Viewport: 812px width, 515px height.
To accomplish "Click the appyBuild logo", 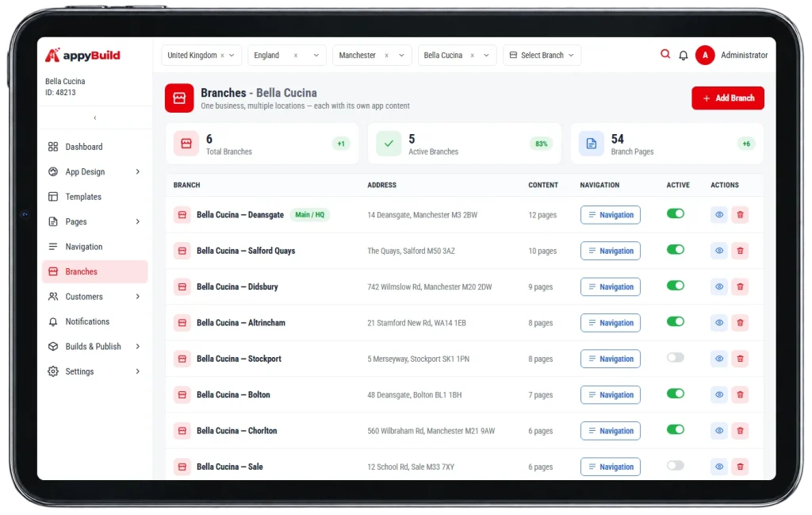I will click(x=82, y=55).
